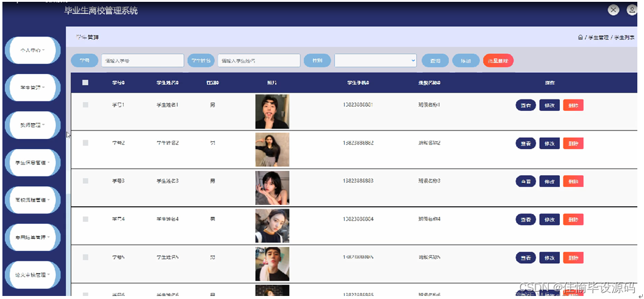Expand the 学生信息管理 sidebar menu
644x299 pixels.
33,163
